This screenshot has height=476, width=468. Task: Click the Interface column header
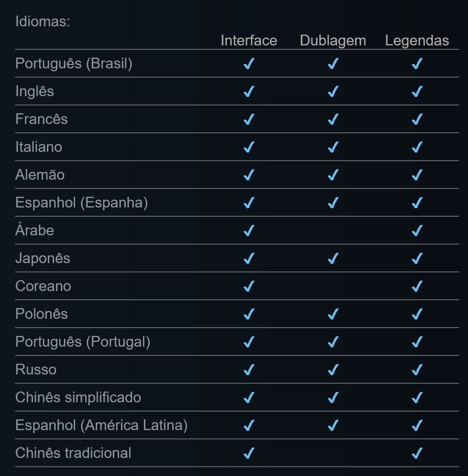tap(249, 40)
